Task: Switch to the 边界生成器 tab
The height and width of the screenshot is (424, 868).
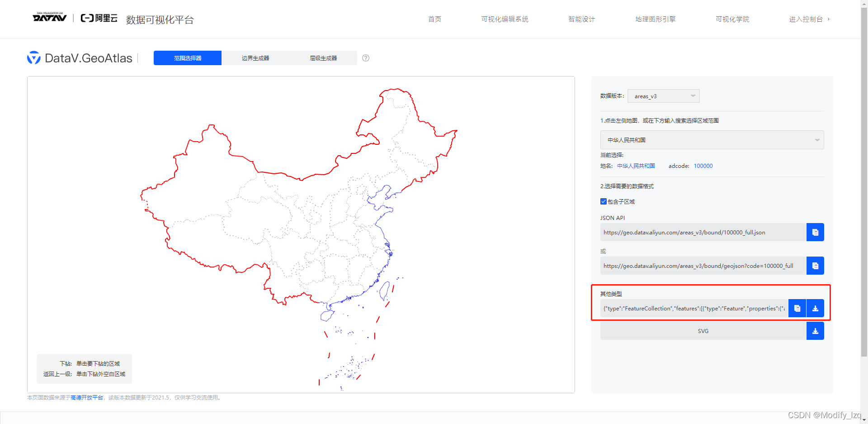Action: [255, 58]
